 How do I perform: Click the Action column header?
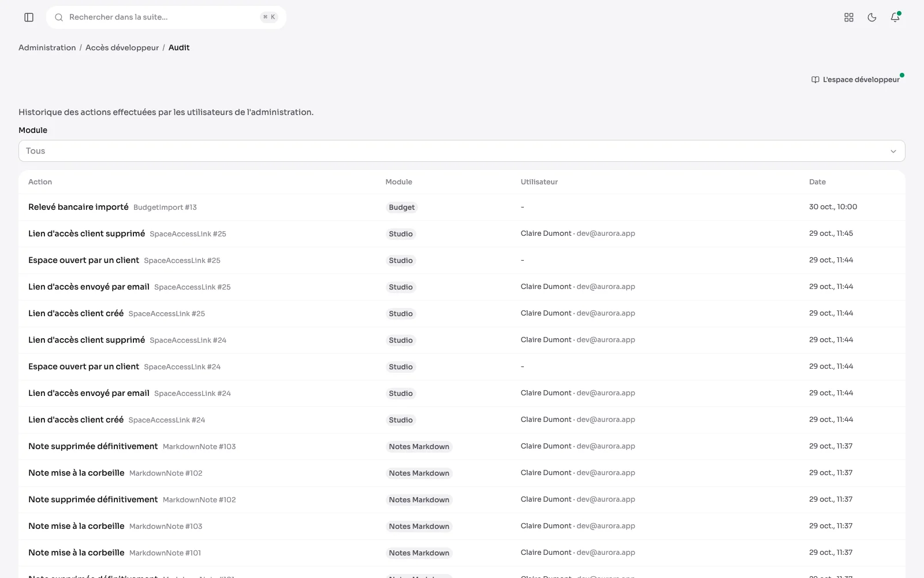(40, 182)
